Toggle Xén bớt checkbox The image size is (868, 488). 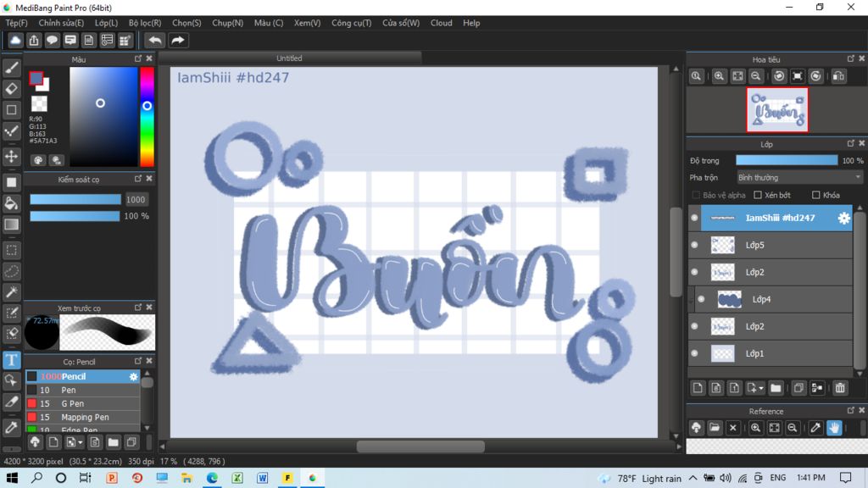(x=758, y=196)
